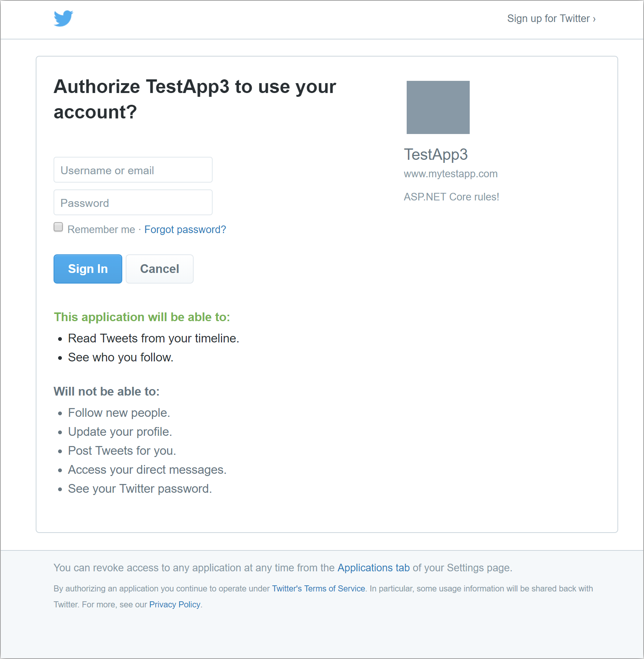Open the Forgot password? link

point(185,229)
